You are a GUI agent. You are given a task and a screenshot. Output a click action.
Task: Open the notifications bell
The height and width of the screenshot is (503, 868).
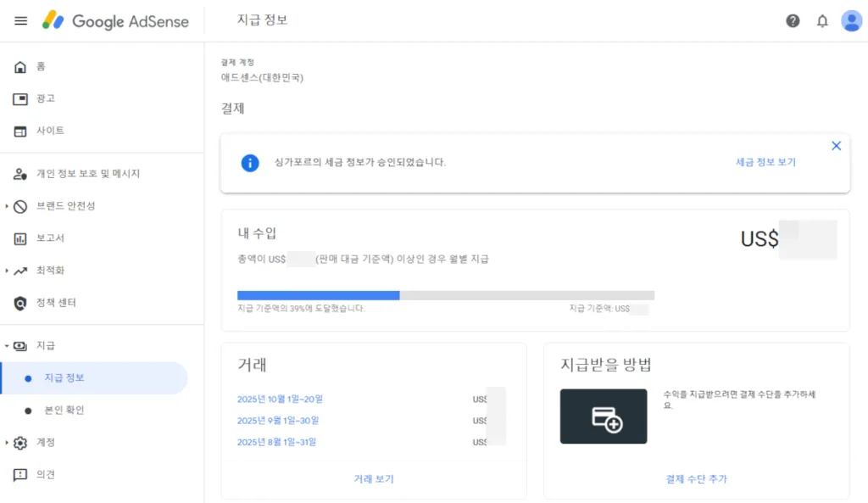[822, 21]
